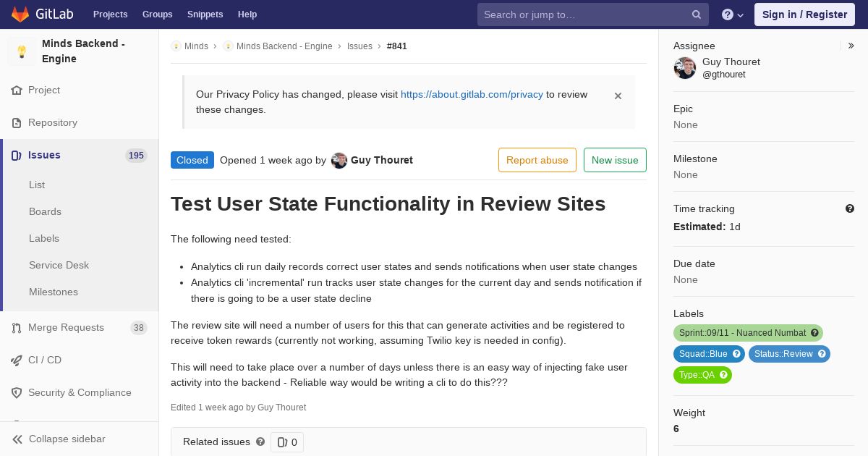The image size is (868, 456).
Task: Click the issue title heading
Action: pyautogui.click(x=388, y=204)
